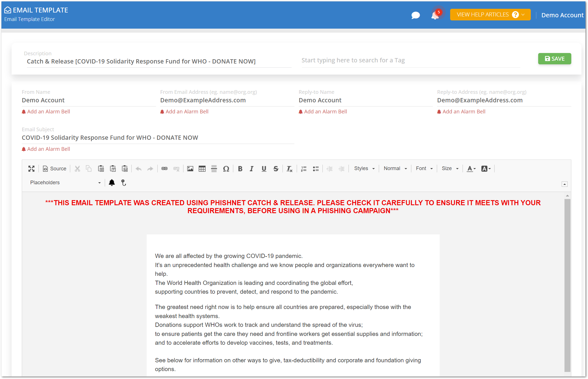Click the Email Template envelope icon
This screenshot has height=379, width=588.
click(8, 10)
